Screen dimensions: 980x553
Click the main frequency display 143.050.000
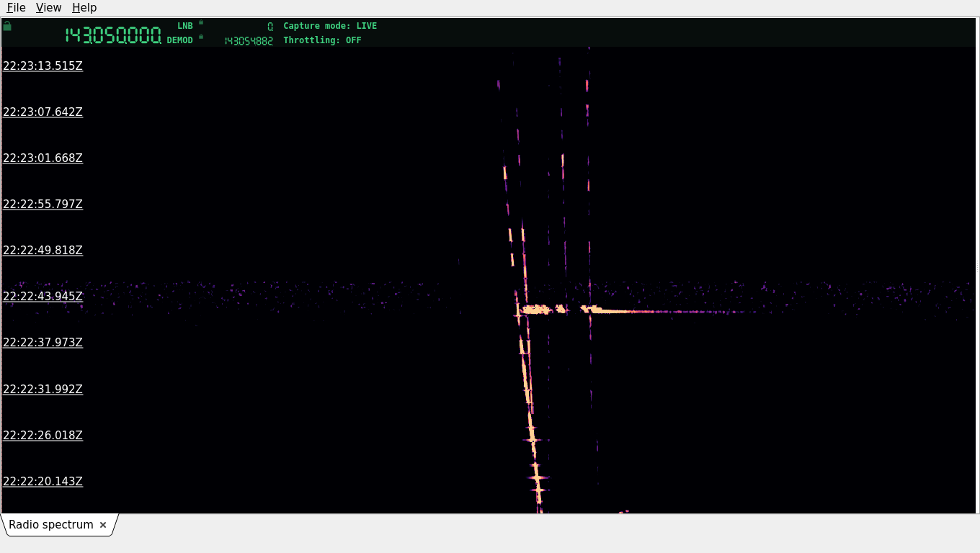(x=113, y=35)
